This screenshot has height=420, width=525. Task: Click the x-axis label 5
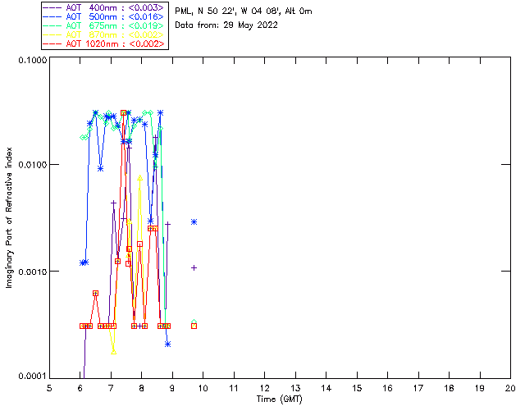point(49,388)
